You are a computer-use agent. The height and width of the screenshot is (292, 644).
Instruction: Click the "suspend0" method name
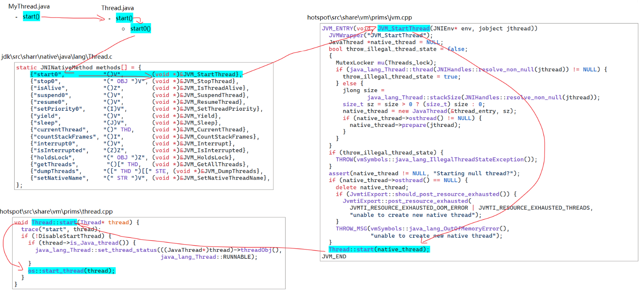pos(50,95)
